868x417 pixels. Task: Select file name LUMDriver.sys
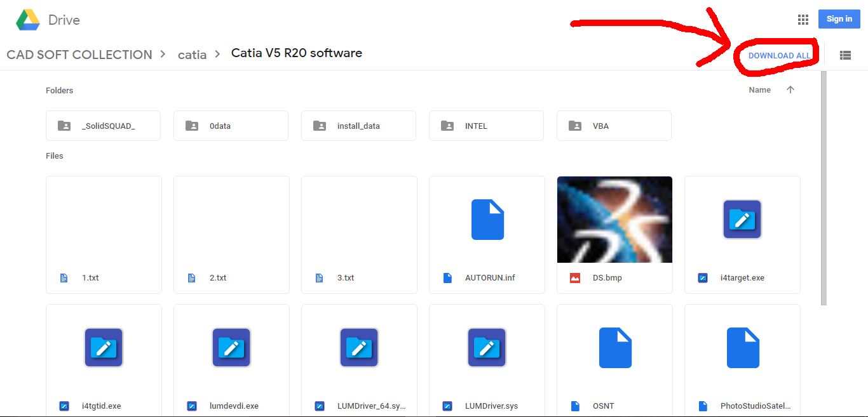(492, 406)
